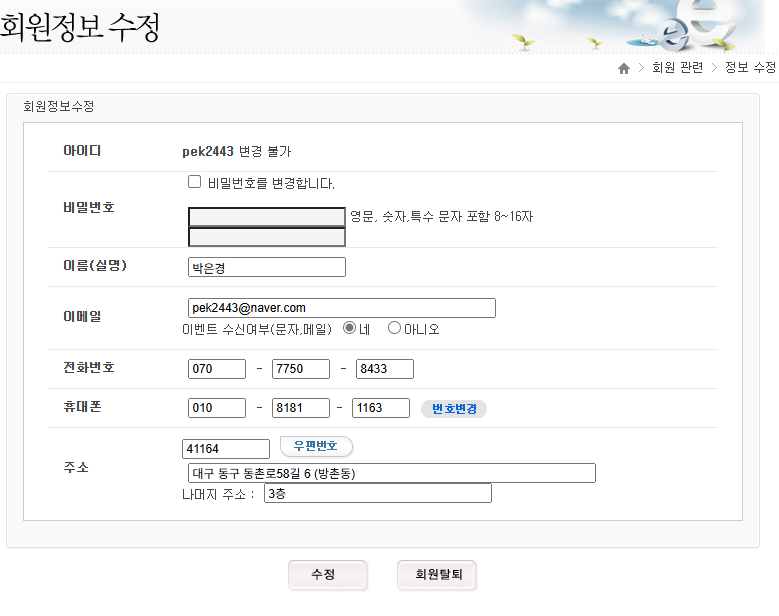Viewport: 779px width, 616px height.
Task: Click the email address input field
Action: (x=341, y=308)
